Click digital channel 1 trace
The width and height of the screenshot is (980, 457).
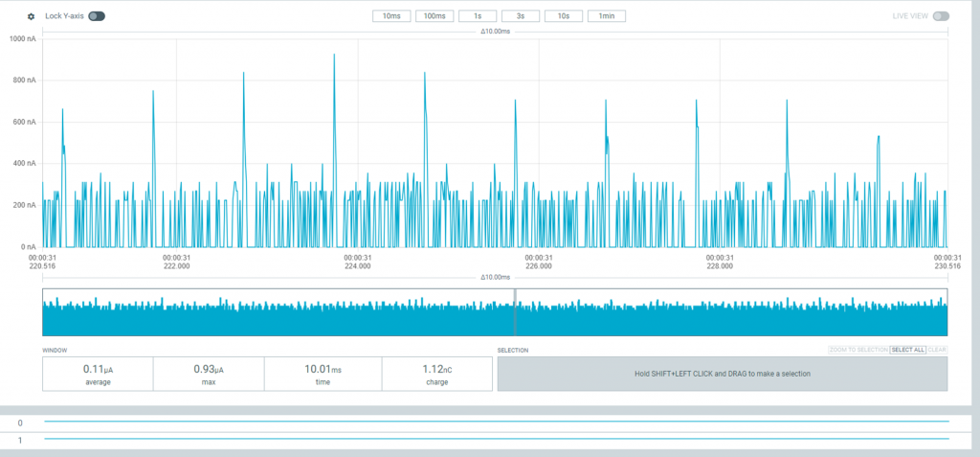tap(496, 439)
